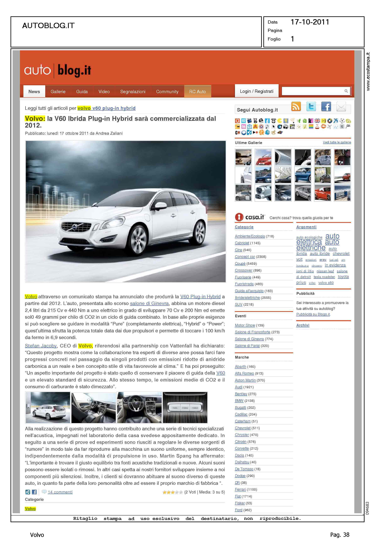The width and height of the screenshot is (392, 550).
Task: Open the Ibride/elettriche category link
Action: [247, 298]
